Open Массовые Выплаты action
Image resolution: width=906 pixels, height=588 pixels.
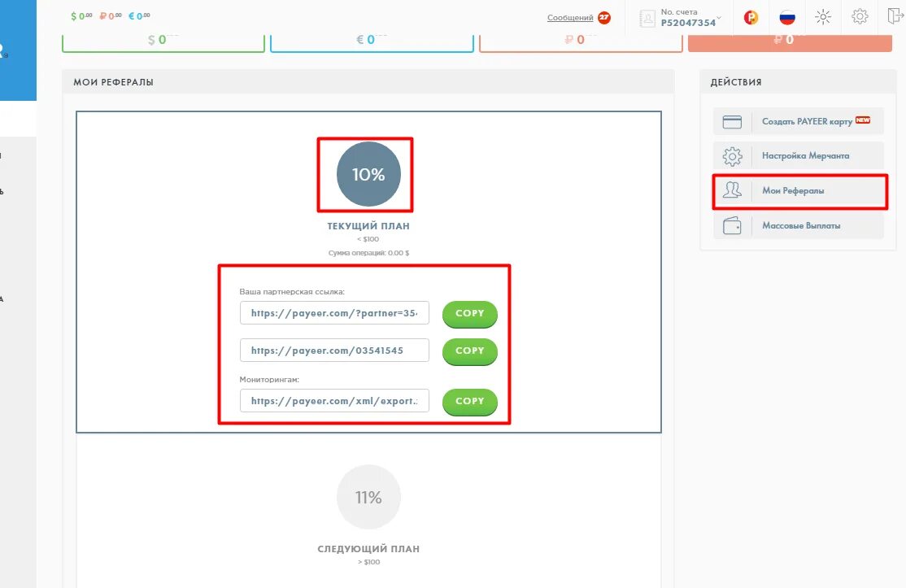click(x=798, y=226)
